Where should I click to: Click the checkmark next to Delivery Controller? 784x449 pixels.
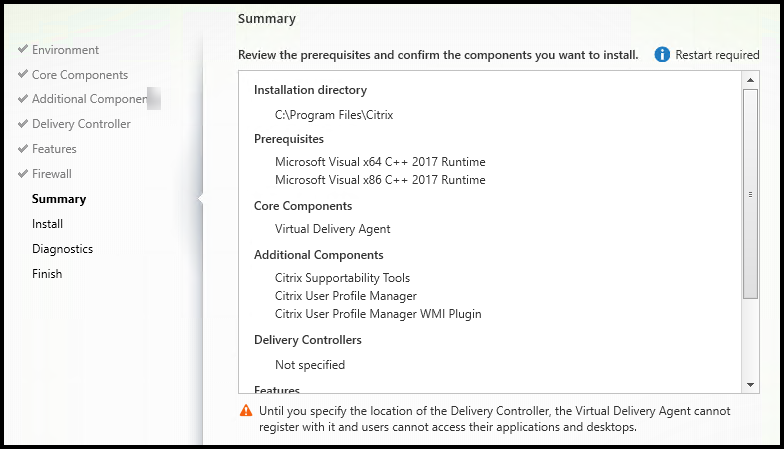click(x=23, y=124)
